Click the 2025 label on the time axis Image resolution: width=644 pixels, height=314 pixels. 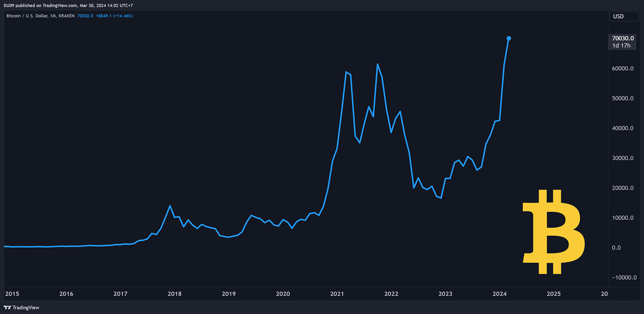pos(554,294)
